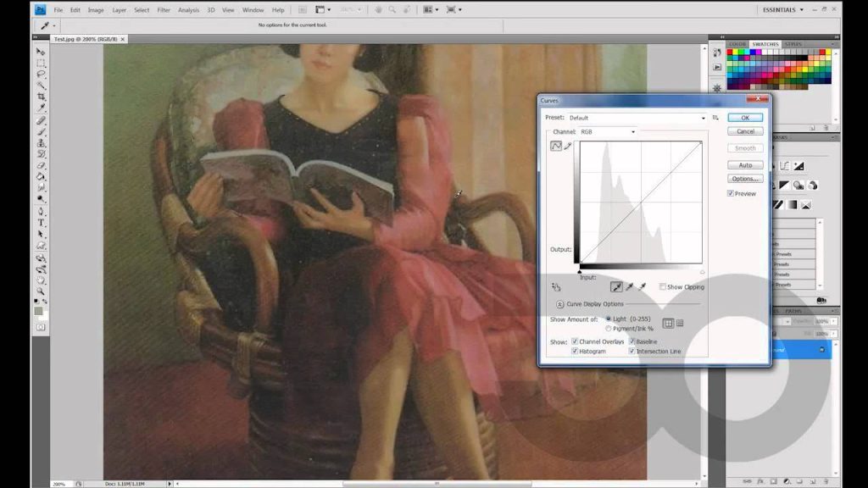
Task: Pick the black point eyedropper in Curves
Action: click(x=616, y=286)
